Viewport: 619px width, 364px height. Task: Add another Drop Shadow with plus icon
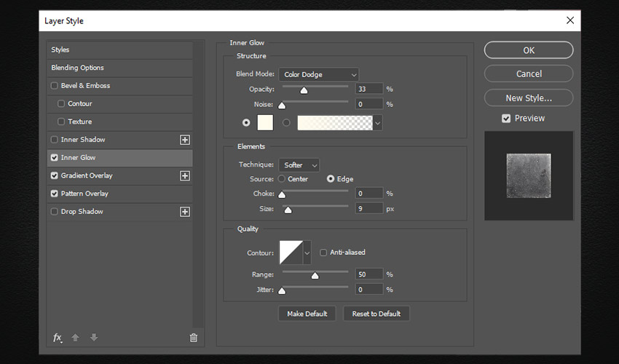click(185, 212)
